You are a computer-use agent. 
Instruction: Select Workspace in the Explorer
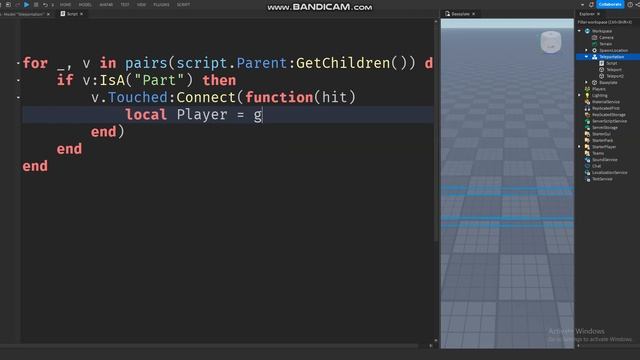602,31
